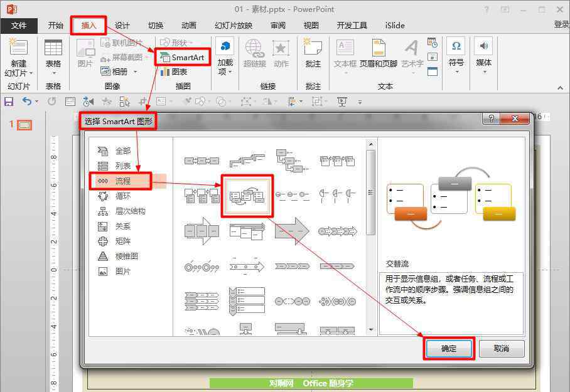Click the SmartArt button in ribbon
570x392 pixels.
[x=182, y=58]
